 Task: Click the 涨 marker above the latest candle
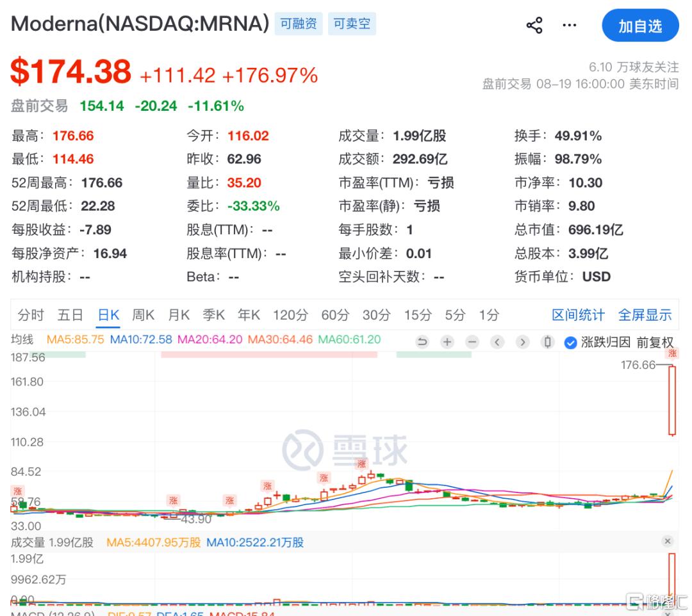(x=672, y=353)
